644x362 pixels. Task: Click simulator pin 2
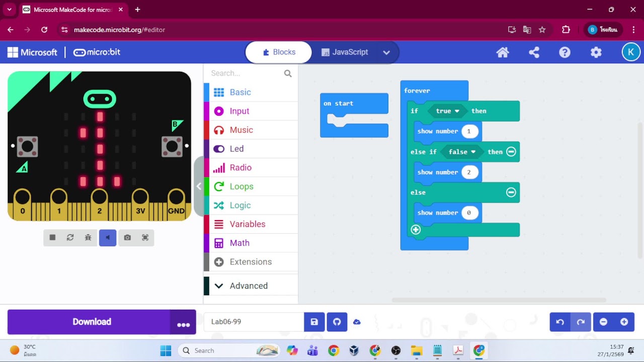point(99,205)
